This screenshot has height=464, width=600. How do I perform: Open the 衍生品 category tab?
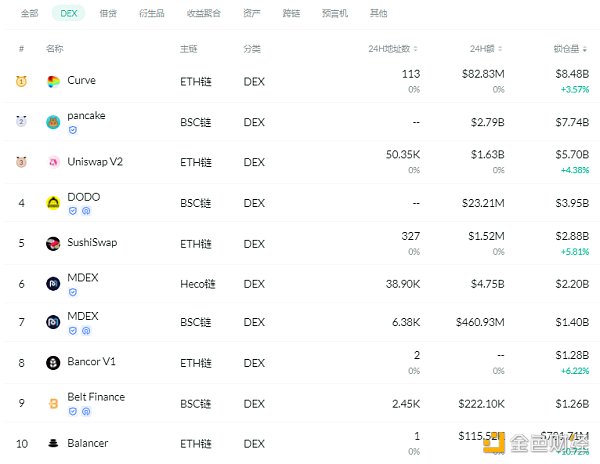click(152, 14)
